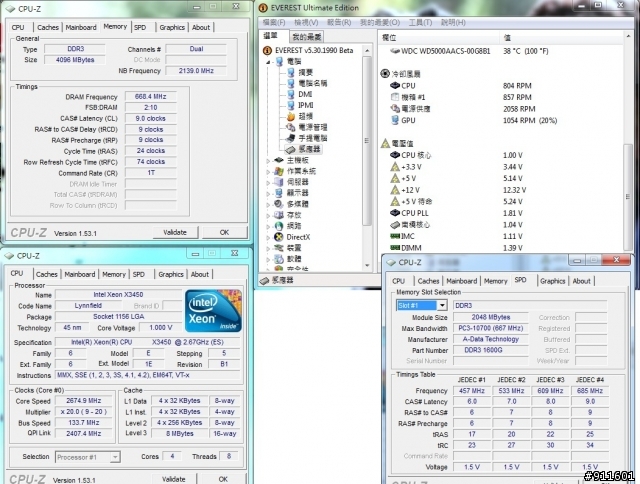Click the power management icon in tree

point(291,127)
